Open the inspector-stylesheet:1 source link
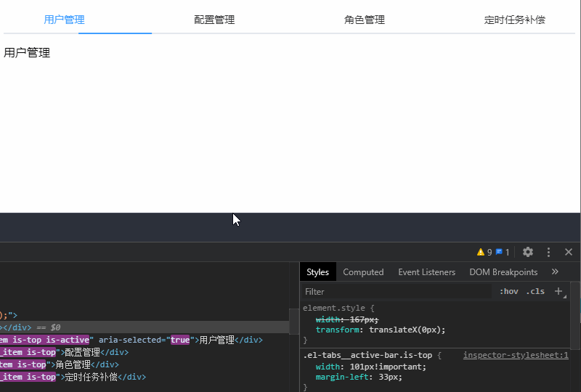This screenshot has width=581, height=392. pos(516,355)
